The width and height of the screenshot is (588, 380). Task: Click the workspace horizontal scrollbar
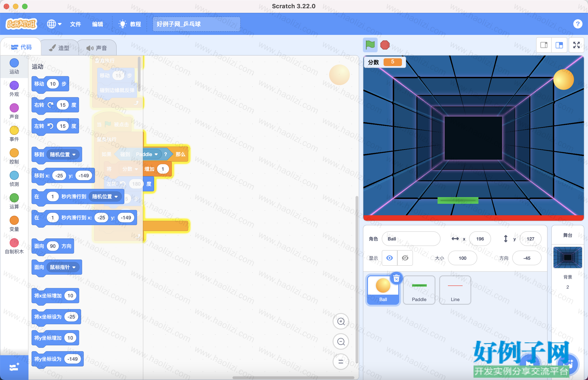pyautogui.click(x=293, y=377)
